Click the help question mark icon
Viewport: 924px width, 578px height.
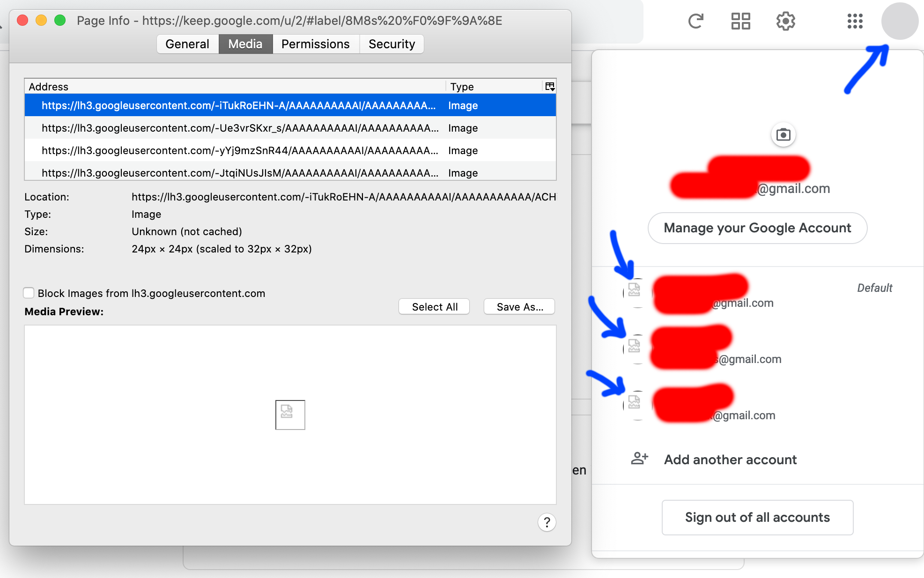547,522
